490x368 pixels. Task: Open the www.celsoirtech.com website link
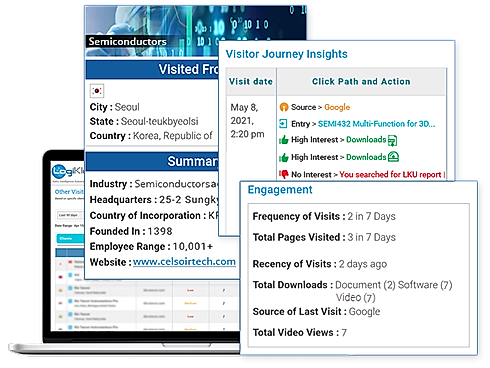[184, 262]
